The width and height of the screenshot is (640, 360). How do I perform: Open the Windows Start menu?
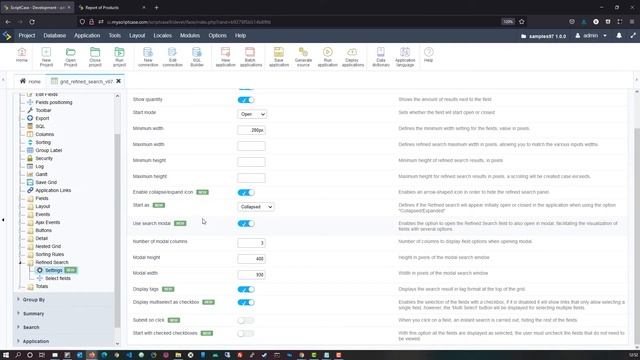pos(6,355)
